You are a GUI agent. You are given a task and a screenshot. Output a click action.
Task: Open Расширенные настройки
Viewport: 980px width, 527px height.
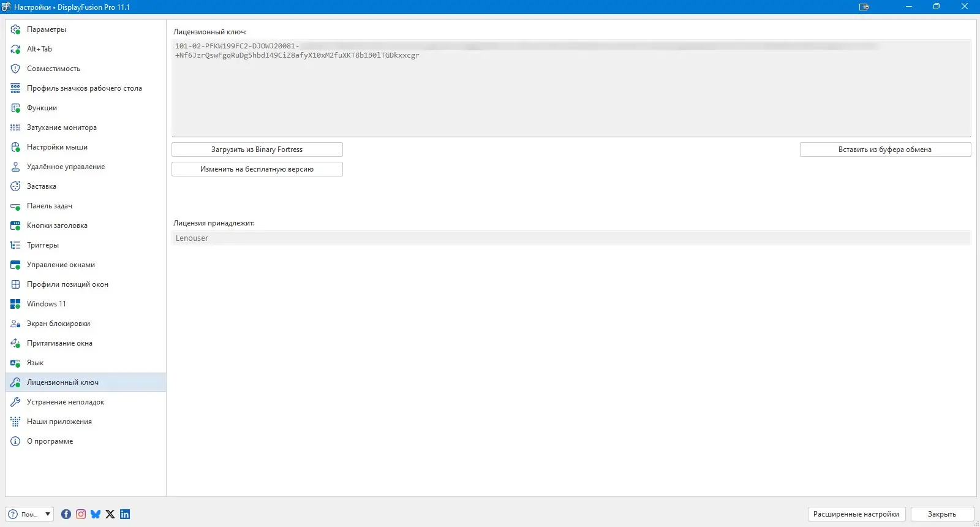tap(856, 514)
